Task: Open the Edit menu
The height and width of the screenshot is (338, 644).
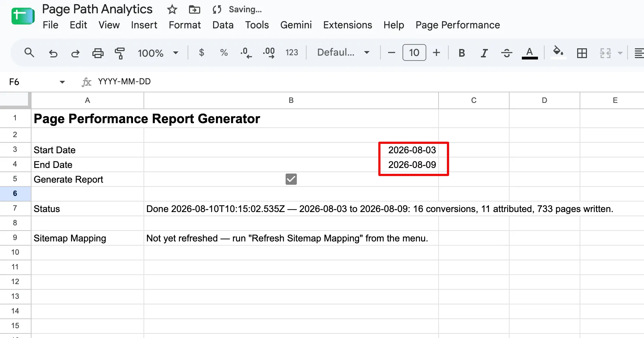Action: (x=78, y=25)
